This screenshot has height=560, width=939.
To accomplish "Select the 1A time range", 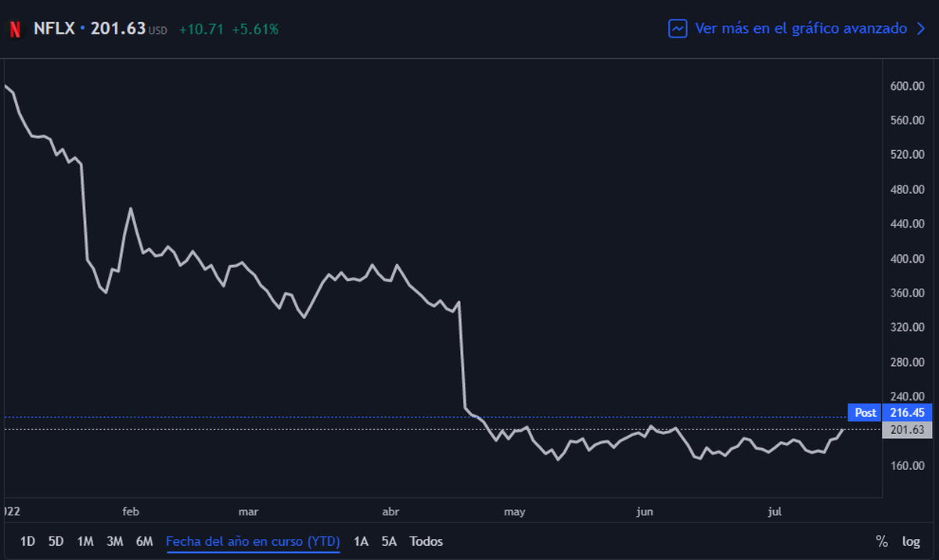I will (x=362, y=540).
